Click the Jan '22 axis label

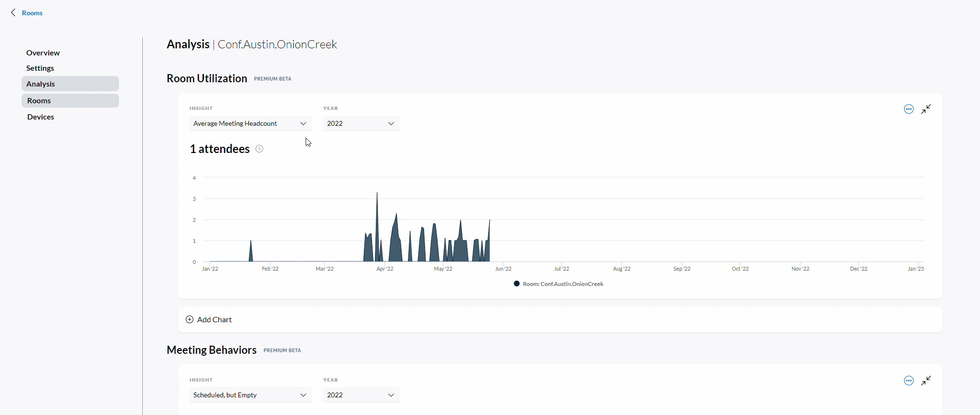pyautogui.click(x=210, y=269)
